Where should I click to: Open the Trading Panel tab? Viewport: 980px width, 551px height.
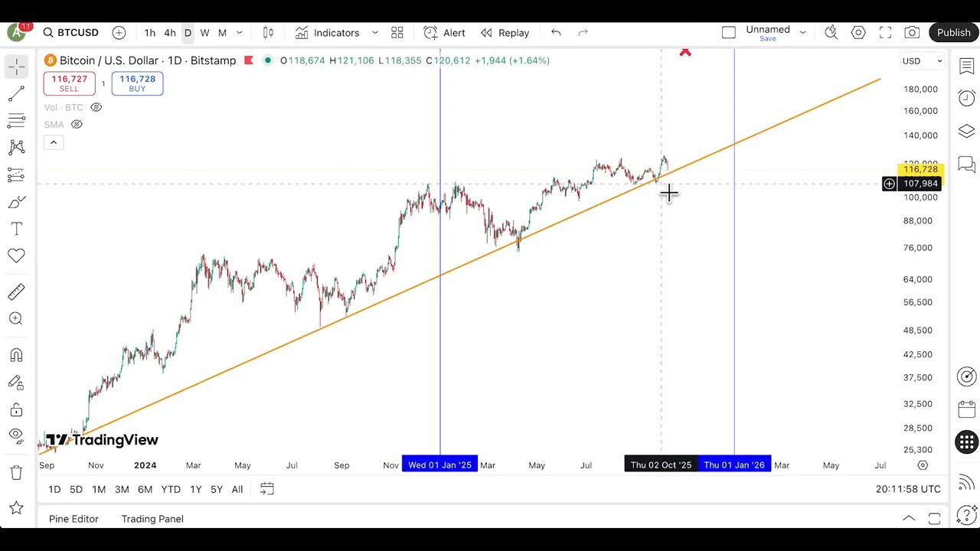tap(152, 519)
